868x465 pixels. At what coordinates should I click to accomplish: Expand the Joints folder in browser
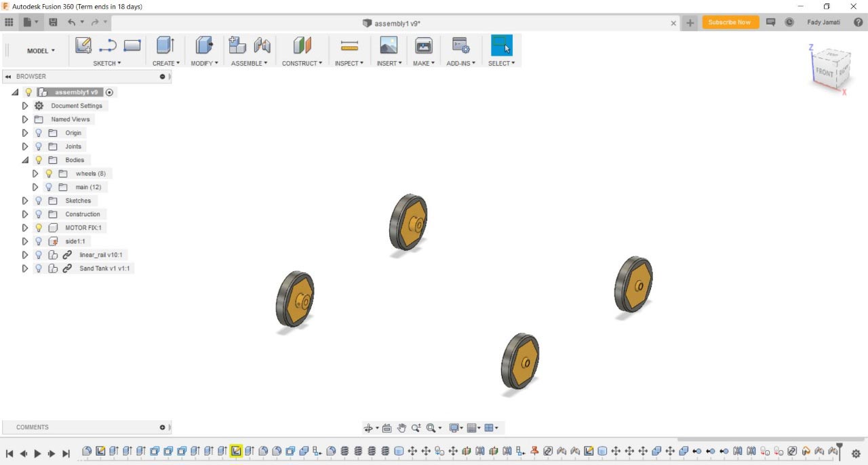[25, 146]
